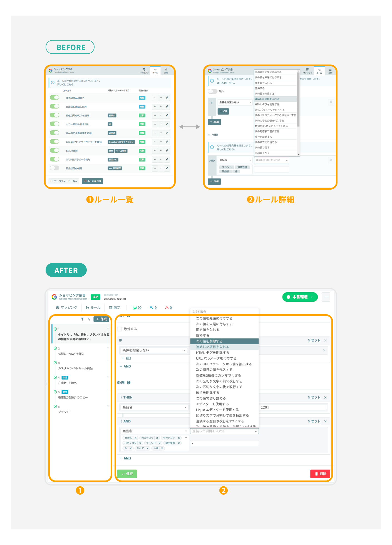Open 条件を指定しない dropdown in BEFORE detail
The image size is (392, 545).
[x=235, y=102]
